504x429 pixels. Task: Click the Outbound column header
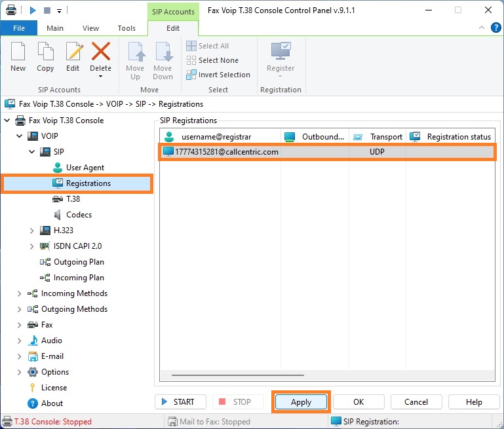(315, 137)
